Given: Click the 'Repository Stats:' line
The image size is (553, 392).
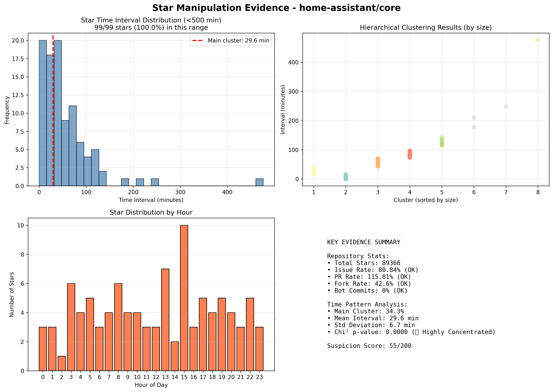Looking at the screenshot, I should 358,256.
